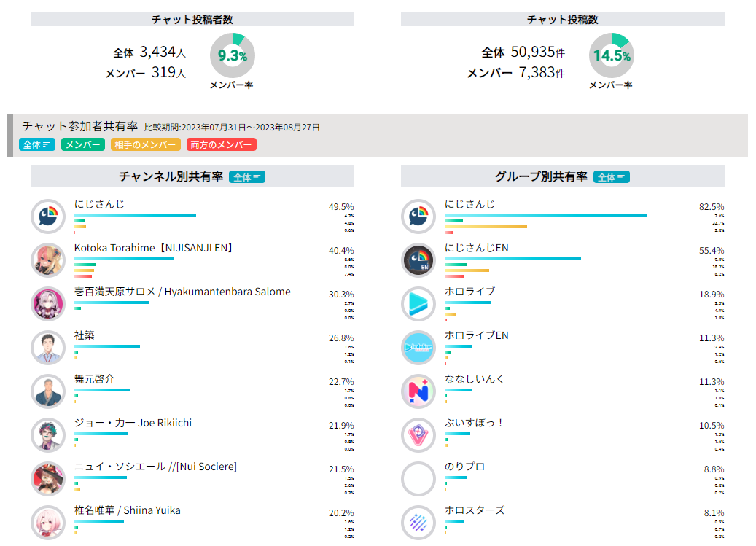Select the ななしいんく group logo
Screen dimensions: 756x546
419,391
